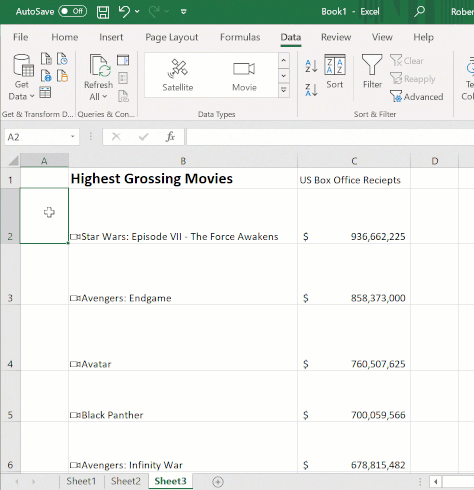Click the Reapply filter button
474x490 pixels.
click(413, 79)
